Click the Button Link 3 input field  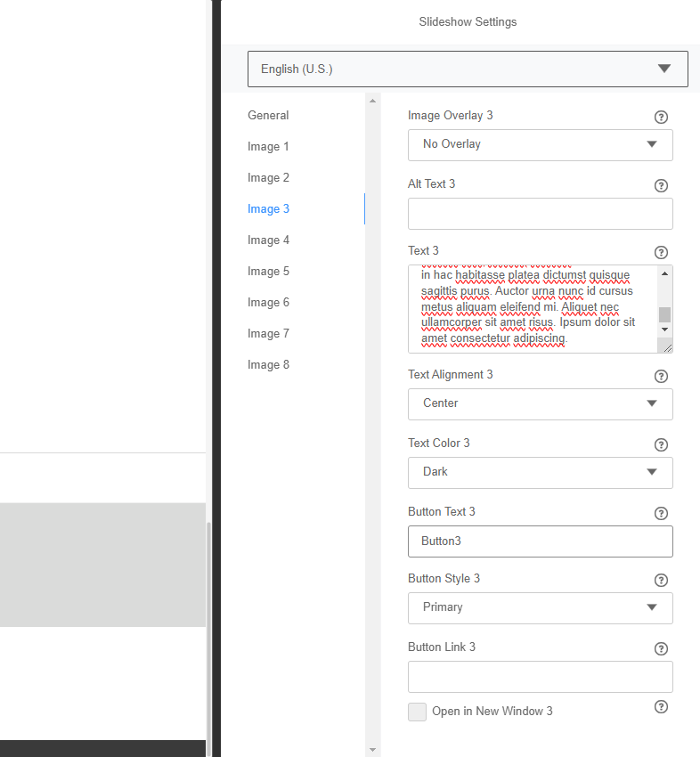coord(540,677)
